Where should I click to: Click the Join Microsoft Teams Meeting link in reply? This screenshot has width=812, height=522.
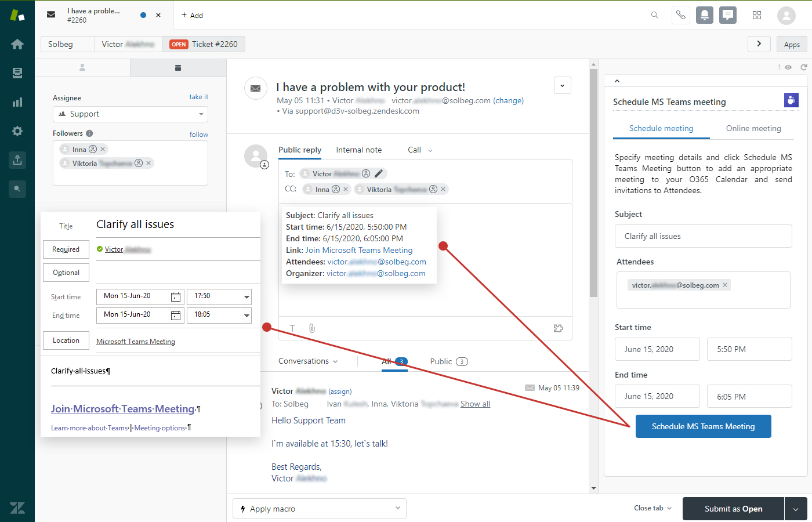(x=359, y=250)
